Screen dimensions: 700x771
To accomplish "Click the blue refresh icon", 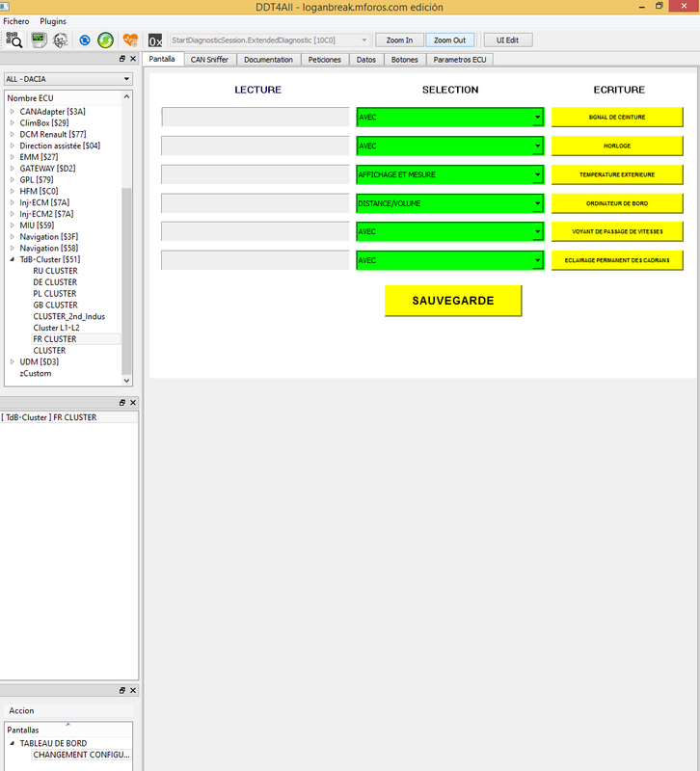I will pyautogui.click(x=85, y=40).
